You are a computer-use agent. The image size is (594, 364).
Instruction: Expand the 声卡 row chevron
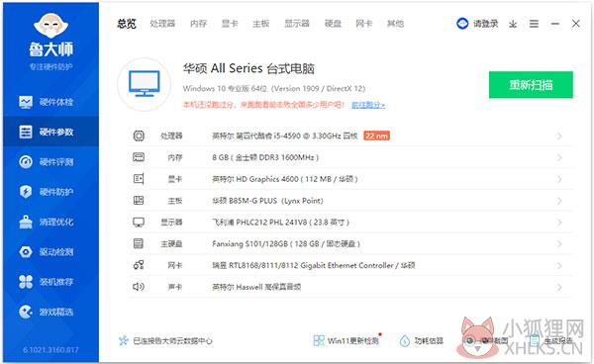tap(559, 287)
